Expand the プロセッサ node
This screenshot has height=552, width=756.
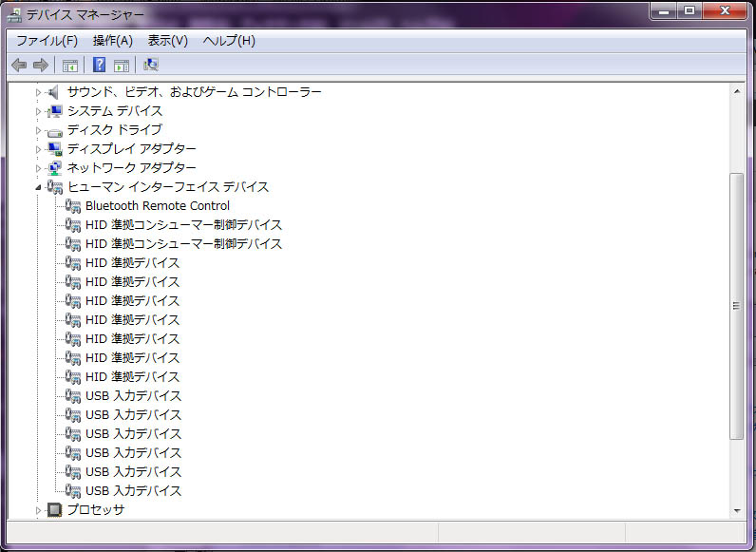coord(39,510)
